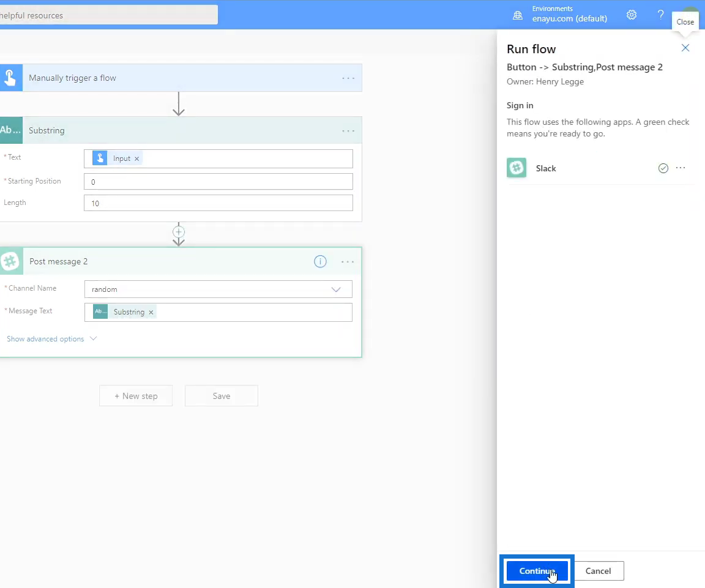Image resolution: width=705 pixels, height=588 pixels.
Task: Click the Starting Position field
Action: (x=218, y=182)
